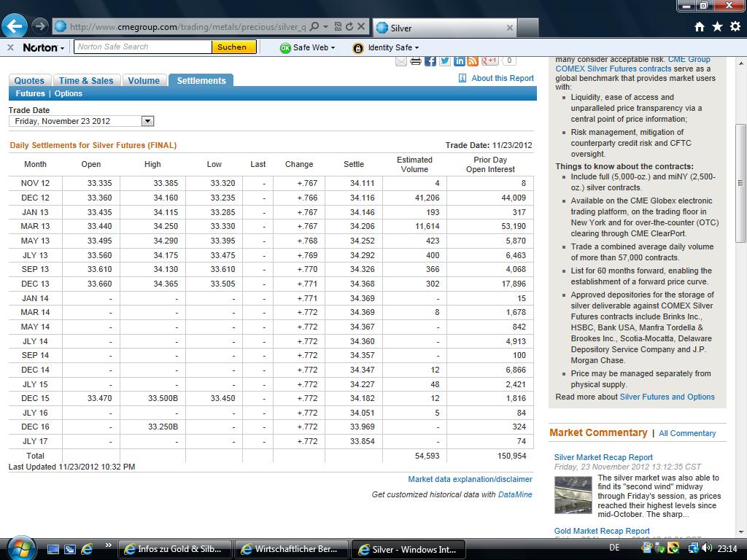Share the page via Twitter icon
Image resolution: width=747 pixels, height=560 pixels.
(x=444, y=61)
